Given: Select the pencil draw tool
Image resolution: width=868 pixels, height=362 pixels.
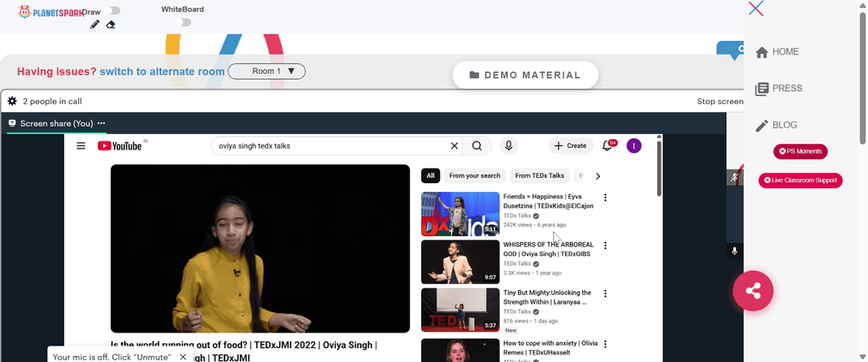Looking at the screenshot, I should (x=95, y=24).
